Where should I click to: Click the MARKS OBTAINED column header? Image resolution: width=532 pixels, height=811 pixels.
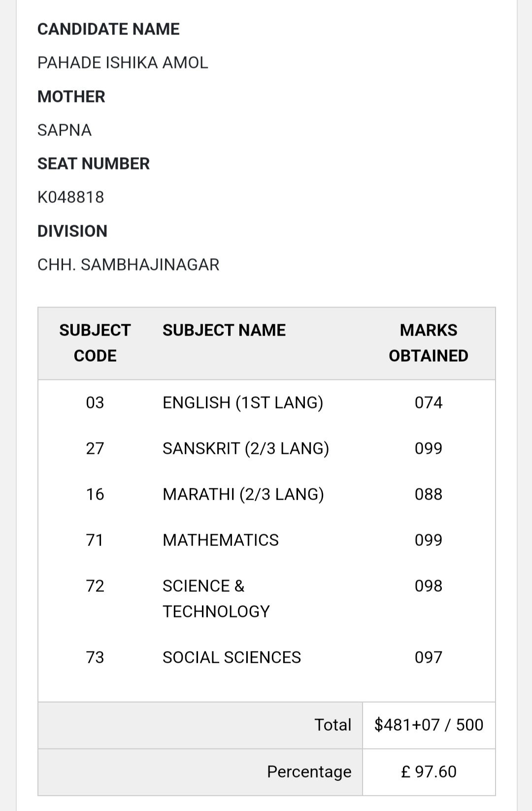[x=428, y=343]
